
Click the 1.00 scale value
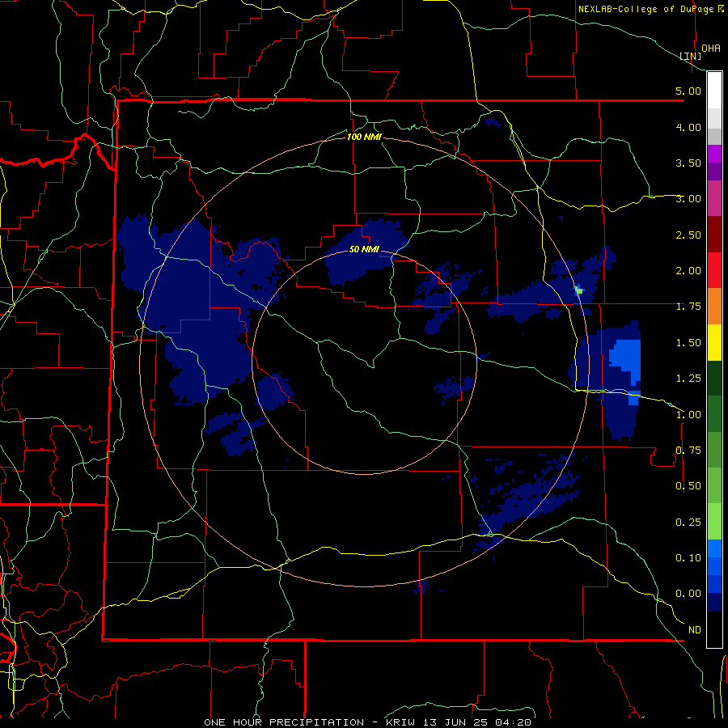[x=688, y=415]
